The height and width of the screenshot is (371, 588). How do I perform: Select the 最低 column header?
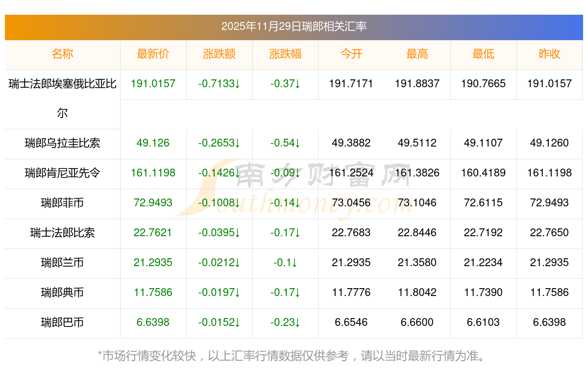[483, 54]
